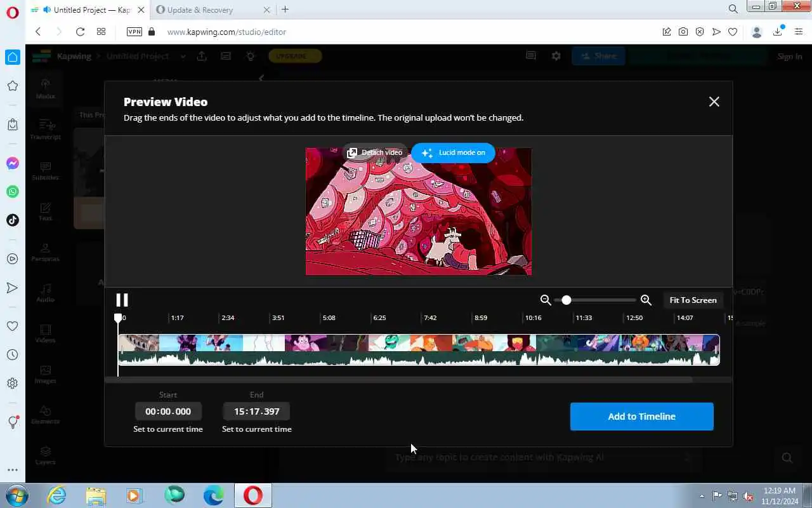Open the Opera menu logo

[13, 12]
